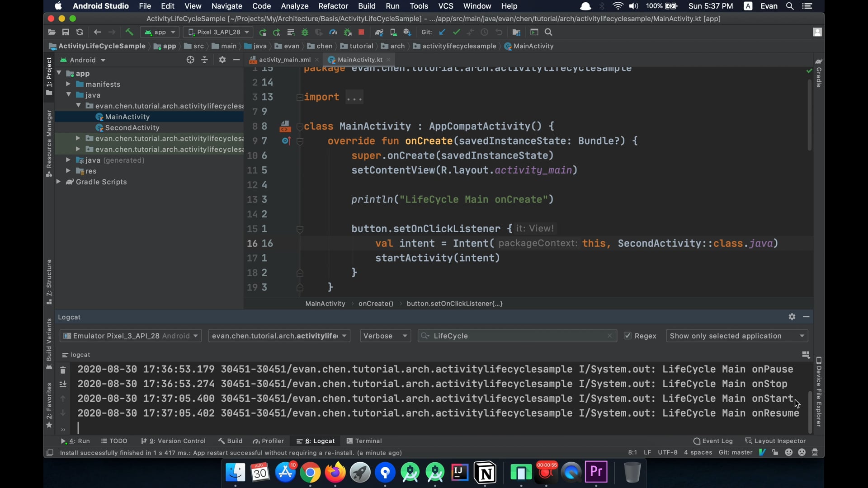Image resolution: width=868 pixels, height=488 pixels.
Task: Clear logcat using the trash icon
Action: click(63, 370)
